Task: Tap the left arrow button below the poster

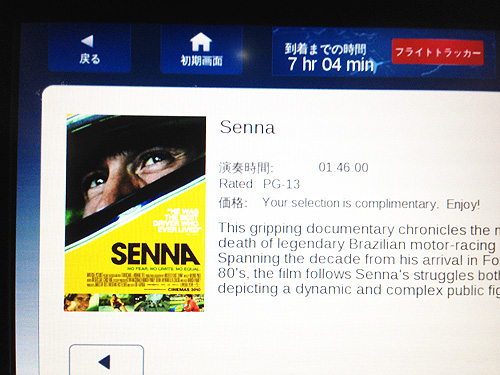Action: point(107,360)
